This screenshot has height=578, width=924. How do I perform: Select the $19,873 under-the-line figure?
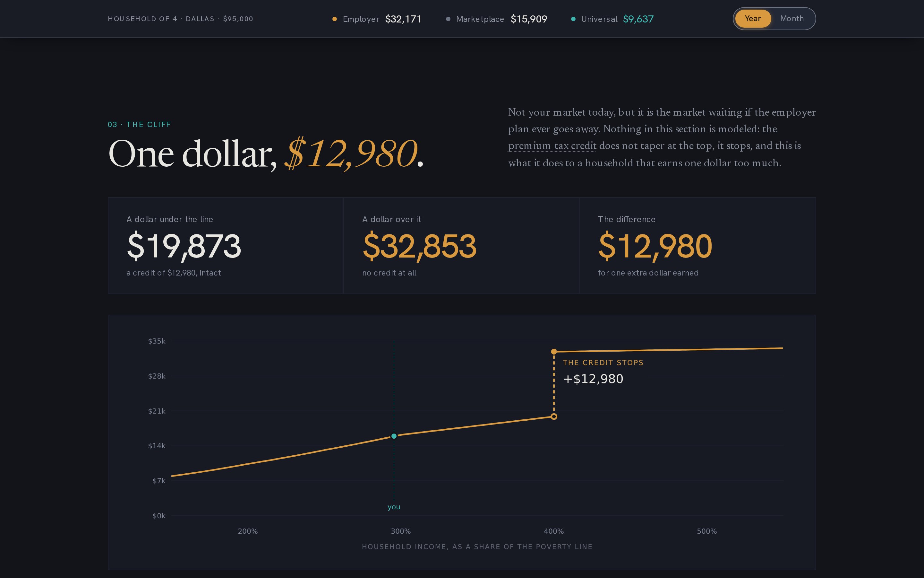click(184, 246)
